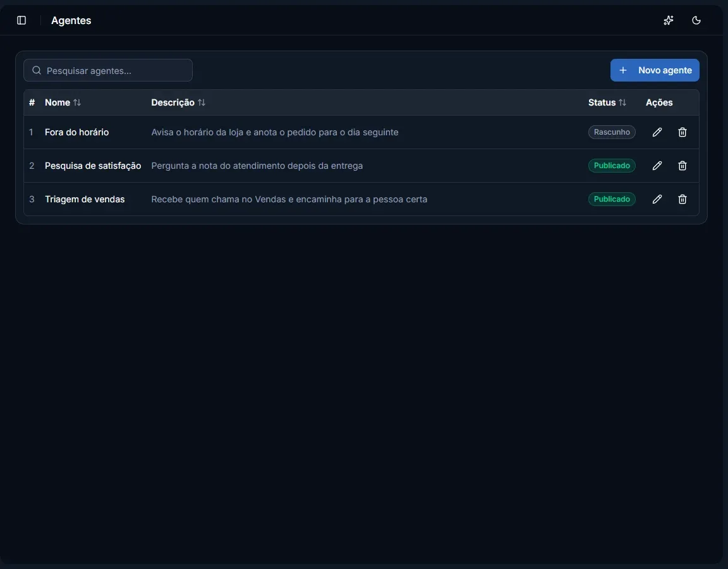Screen dimensions: 728x569
Task: Click Publicado badge for Triagem de vendas
Action: click(x=612, y=199)
